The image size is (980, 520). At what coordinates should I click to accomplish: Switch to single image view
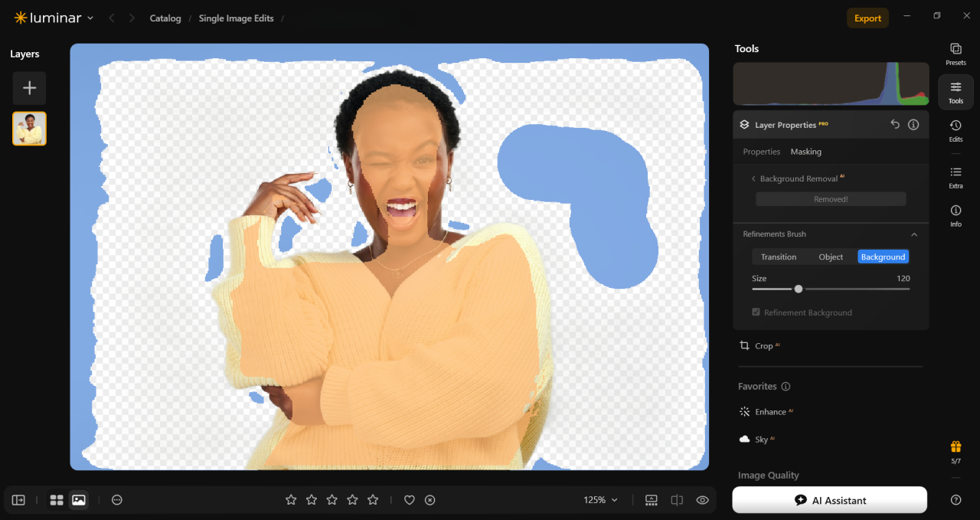pos(78,500)
